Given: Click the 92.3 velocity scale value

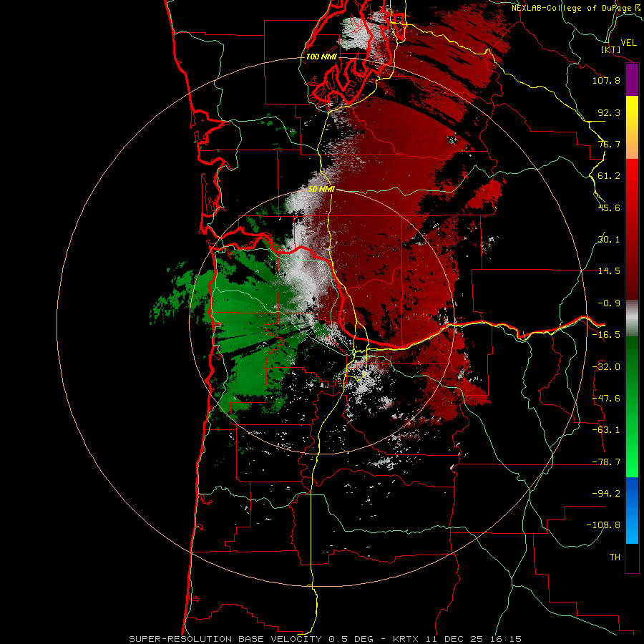Looking at the screenshot, I should (609, 112).
